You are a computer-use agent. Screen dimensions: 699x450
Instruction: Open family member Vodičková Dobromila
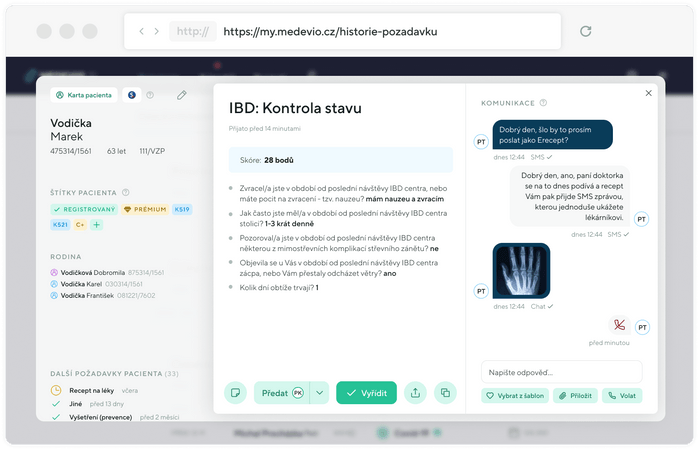pos(92,272)
